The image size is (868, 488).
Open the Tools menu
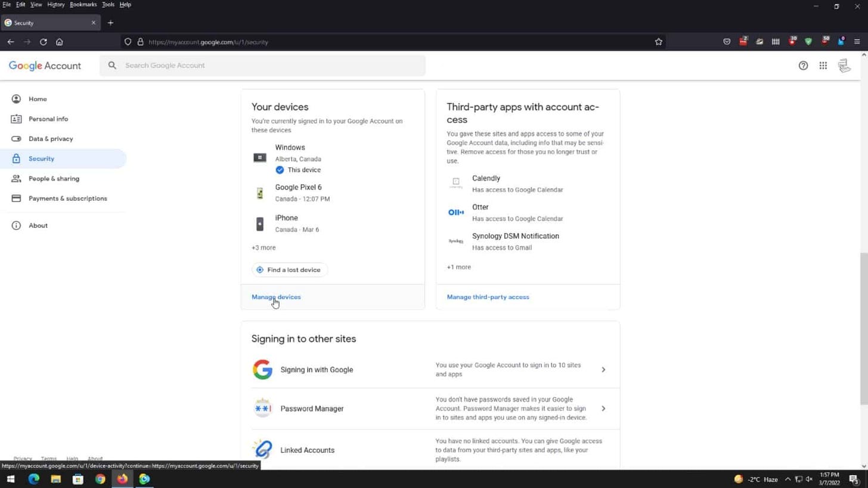pyautogui.click(x=108, y=4)
